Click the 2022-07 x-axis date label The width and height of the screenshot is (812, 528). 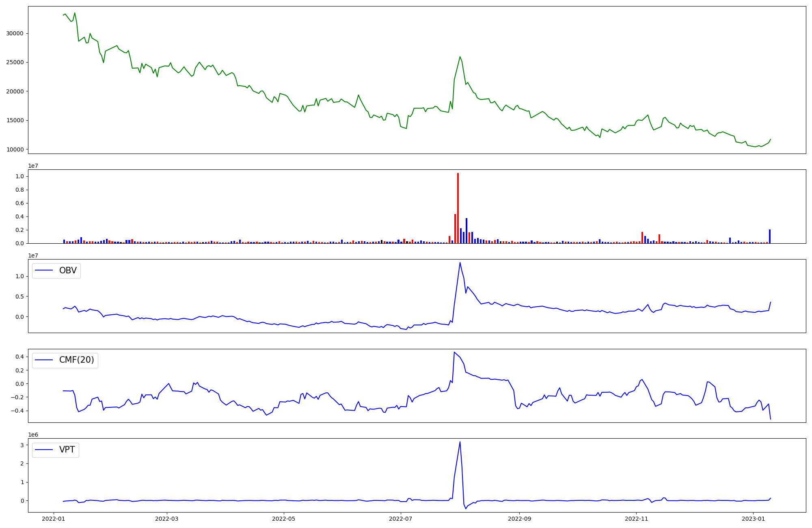(401, 519)
